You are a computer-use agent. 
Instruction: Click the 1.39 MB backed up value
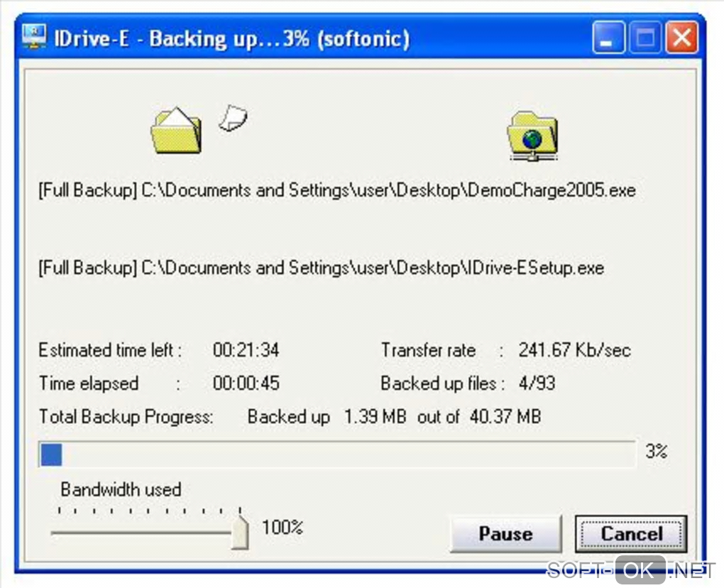(375, 417)
